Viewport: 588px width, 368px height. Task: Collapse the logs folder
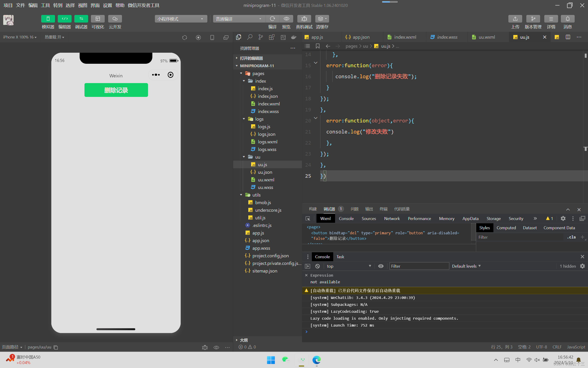pyautogui.click(x=244, y=119)
